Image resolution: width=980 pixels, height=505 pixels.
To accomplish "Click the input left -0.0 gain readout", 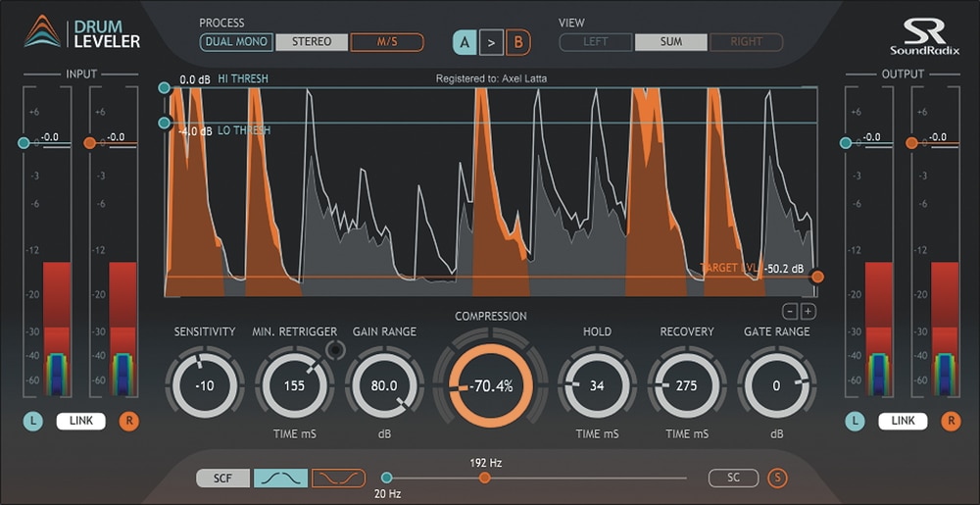I will click(x=50, y=137).
